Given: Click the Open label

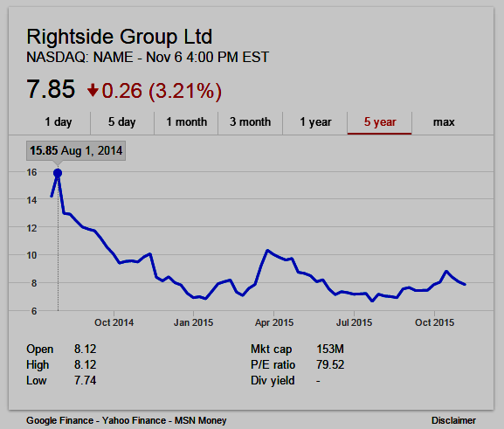Looking at the screenshot, I should click(40, 349).
